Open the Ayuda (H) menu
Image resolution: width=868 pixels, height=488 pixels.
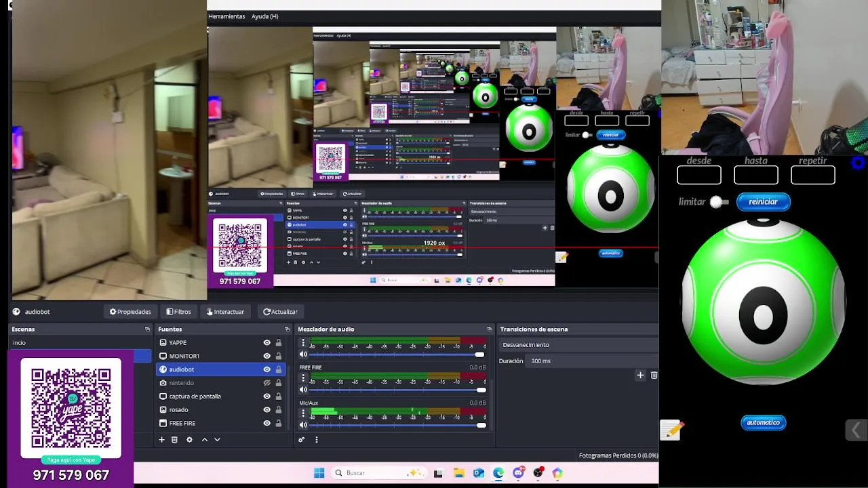(264, 16)
